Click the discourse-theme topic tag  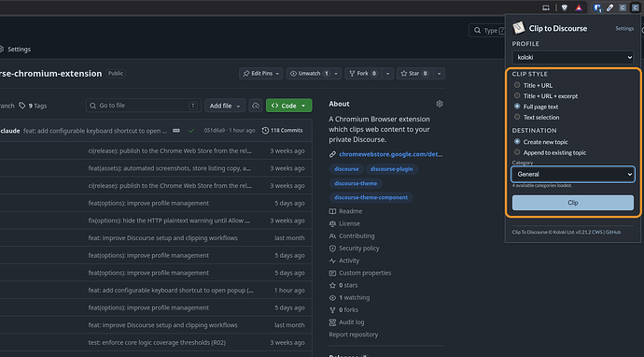[356, 183]
